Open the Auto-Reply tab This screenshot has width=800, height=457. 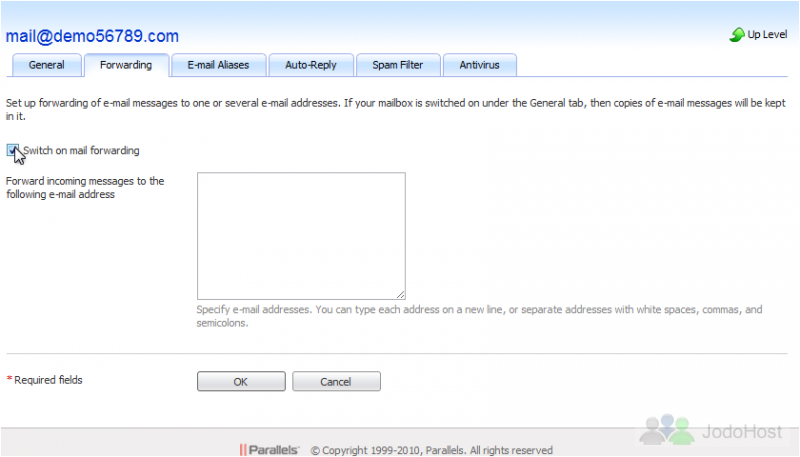(311, 65)
